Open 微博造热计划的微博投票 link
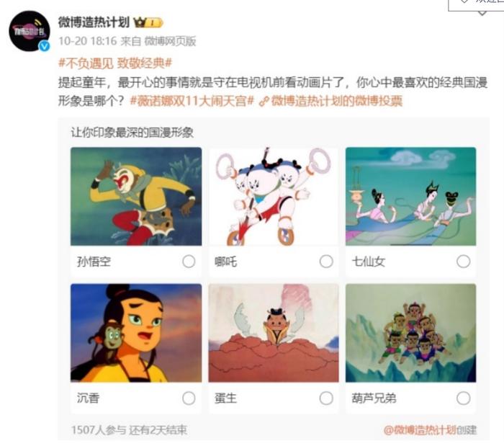This screenshot has width=504, height=446. 336,102
